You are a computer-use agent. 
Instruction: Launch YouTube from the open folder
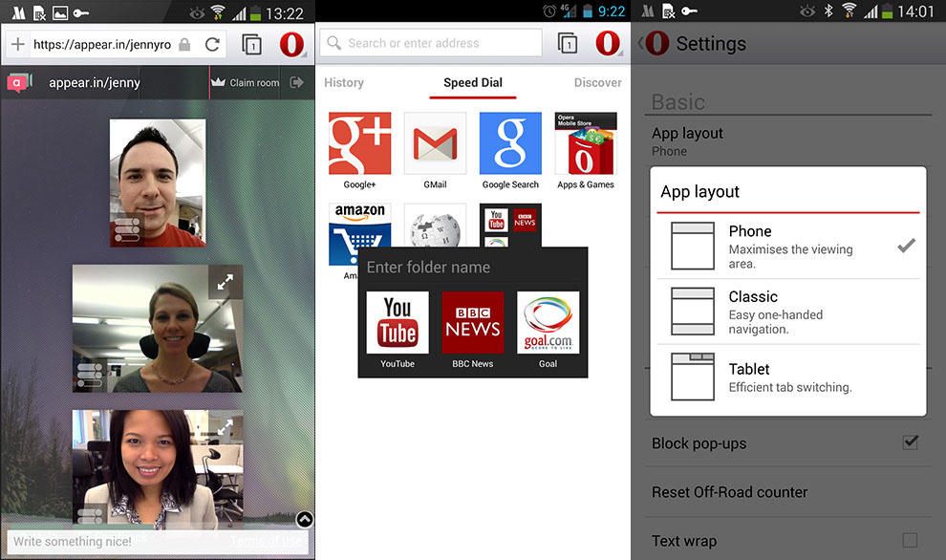pos(398,330)
